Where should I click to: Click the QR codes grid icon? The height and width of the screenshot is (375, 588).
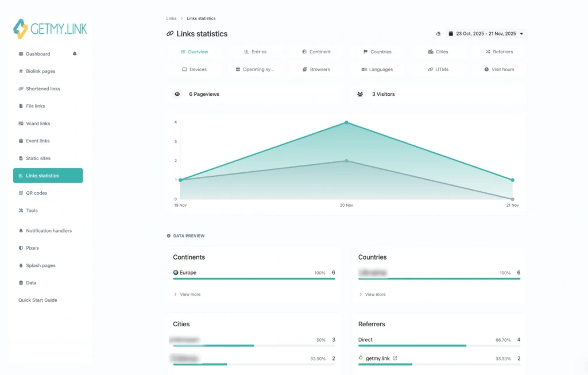21,193
